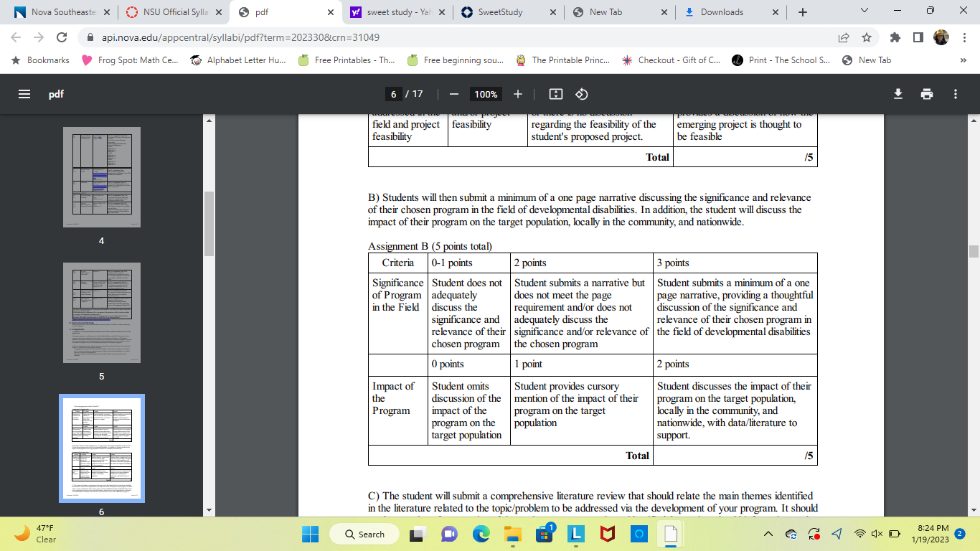The image size is (980, 551).
Task: Open Chrome profile avatar
Action: coord(941,37)
